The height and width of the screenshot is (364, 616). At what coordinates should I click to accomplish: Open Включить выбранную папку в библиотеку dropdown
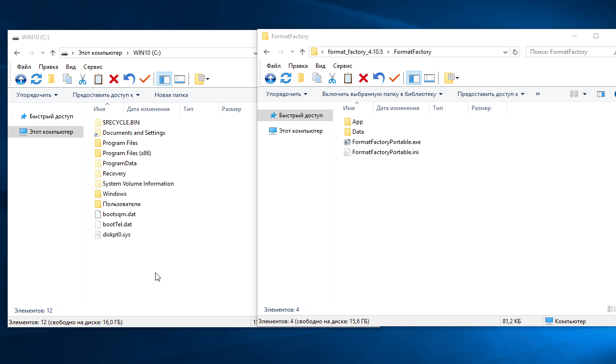point(382,94)
